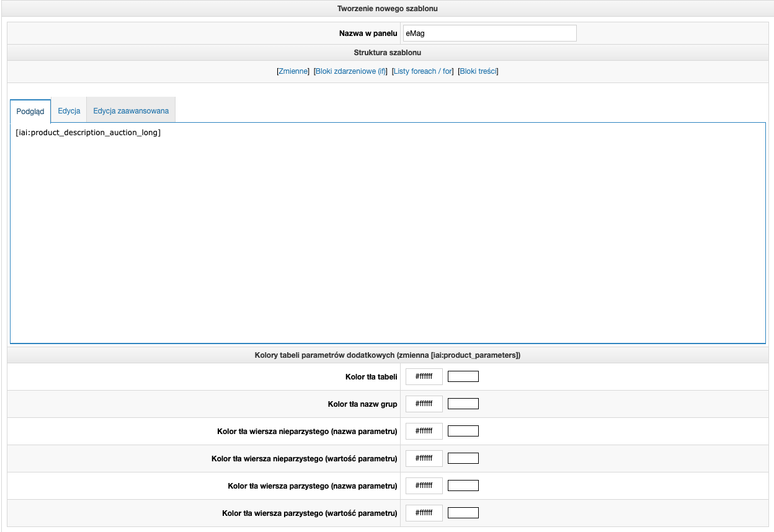Click the Kolor tła tabeli label

371,376
